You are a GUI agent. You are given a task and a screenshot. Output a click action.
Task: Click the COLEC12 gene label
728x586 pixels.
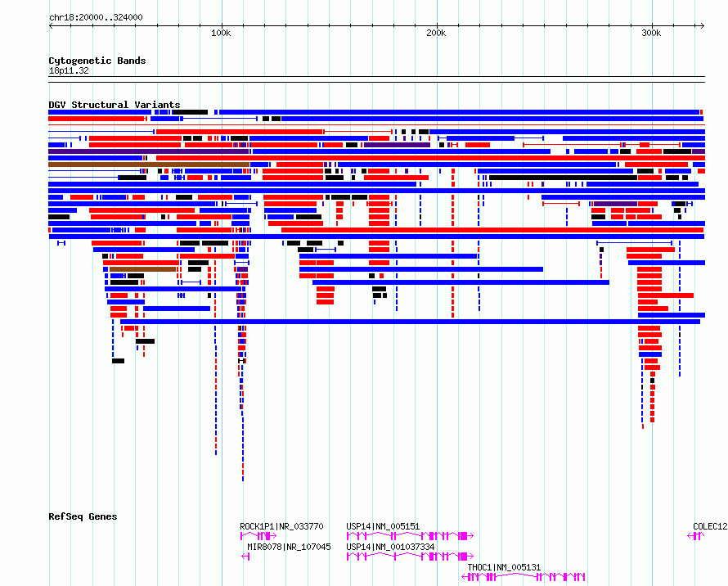[x=710, y=526]
